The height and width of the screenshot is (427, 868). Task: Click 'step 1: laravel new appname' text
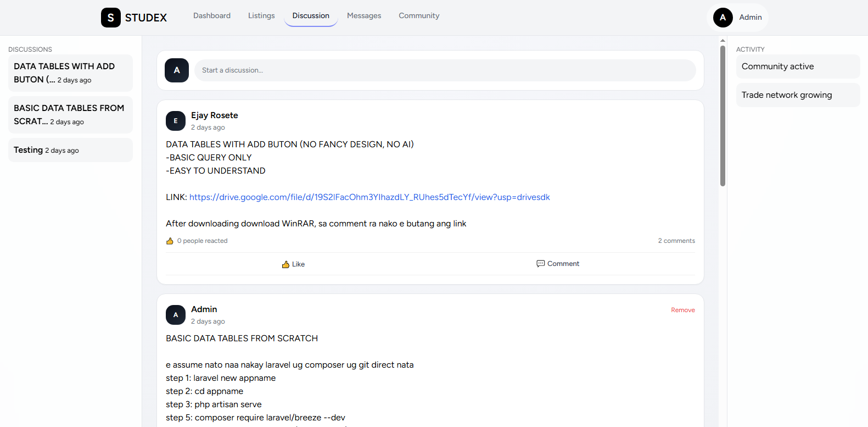coord(221,378)
